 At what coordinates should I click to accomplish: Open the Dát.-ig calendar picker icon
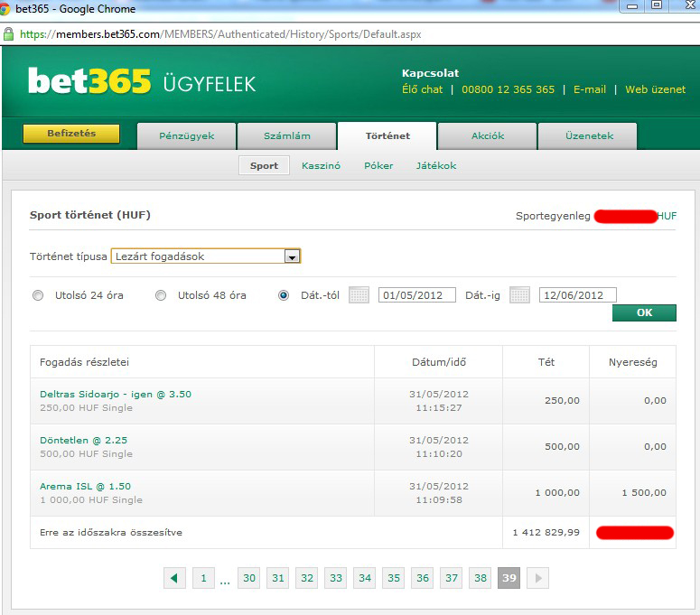[519, 295]
